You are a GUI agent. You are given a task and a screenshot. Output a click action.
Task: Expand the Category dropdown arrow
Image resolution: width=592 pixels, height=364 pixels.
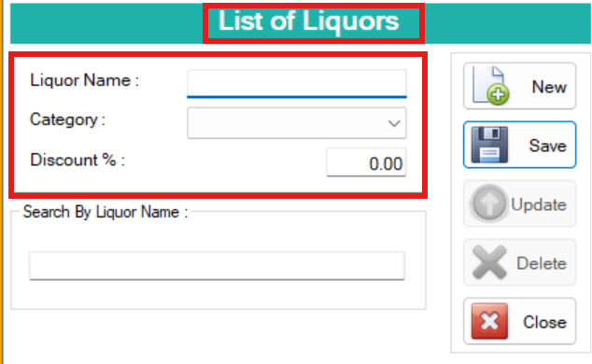(394, 123)
